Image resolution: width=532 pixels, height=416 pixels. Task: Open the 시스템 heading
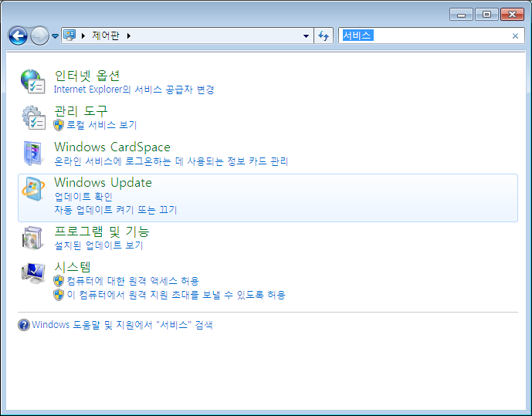tap(73, 267)
